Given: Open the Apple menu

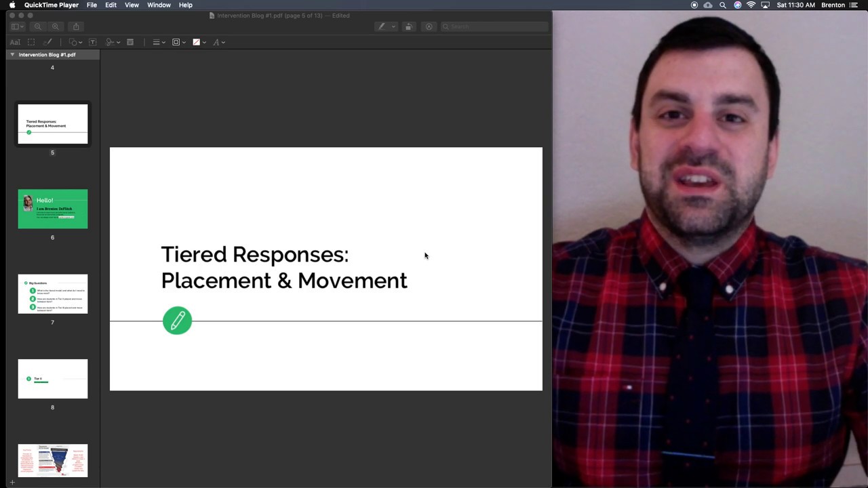Looking at the screenshot, I should pos(12,5).
